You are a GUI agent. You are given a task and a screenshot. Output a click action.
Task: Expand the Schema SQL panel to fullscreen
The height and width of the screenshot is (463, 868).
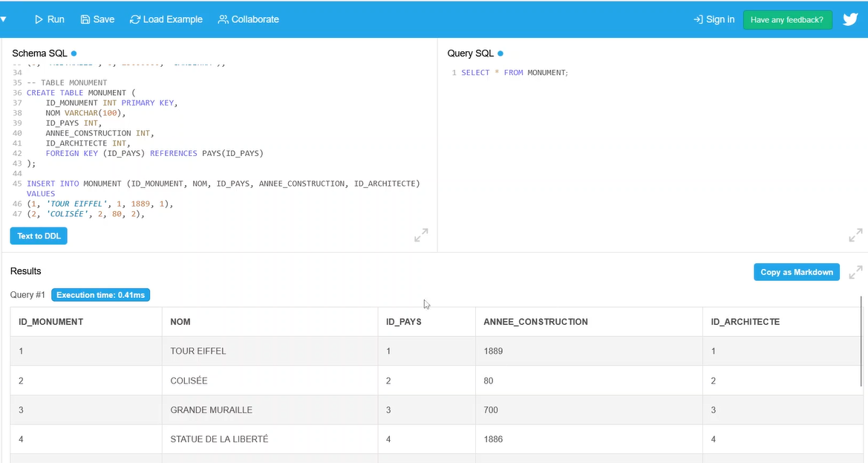[x=421, y=236]
